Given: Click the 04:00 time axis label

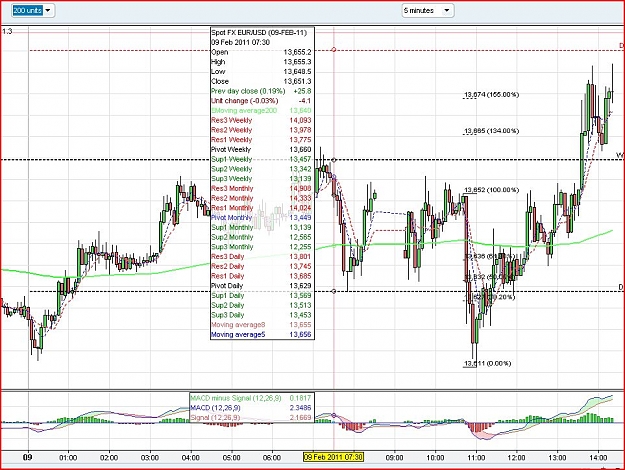Looking at the screenshot, I should click(191, 458).
